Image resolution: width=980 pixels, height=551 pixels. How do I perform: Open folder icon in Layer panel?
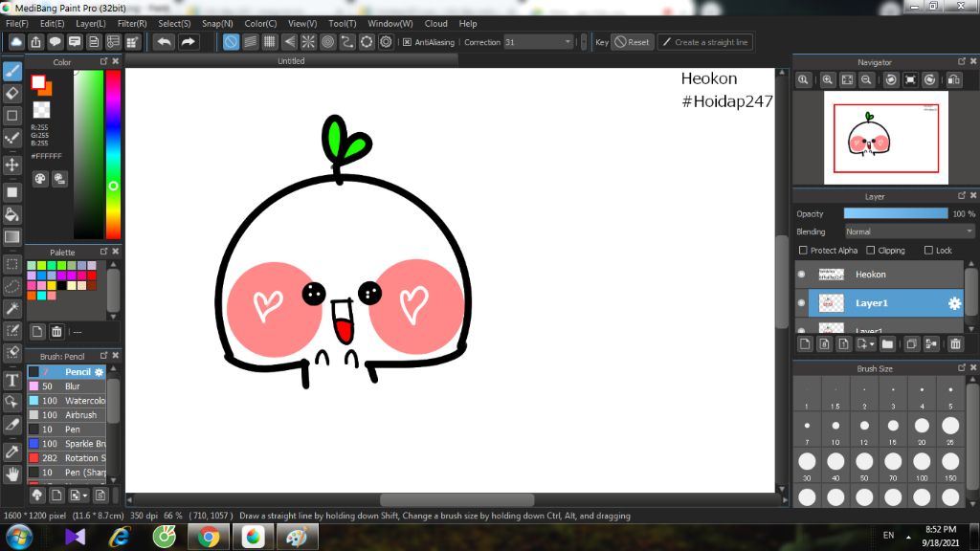tap(887, 344)
